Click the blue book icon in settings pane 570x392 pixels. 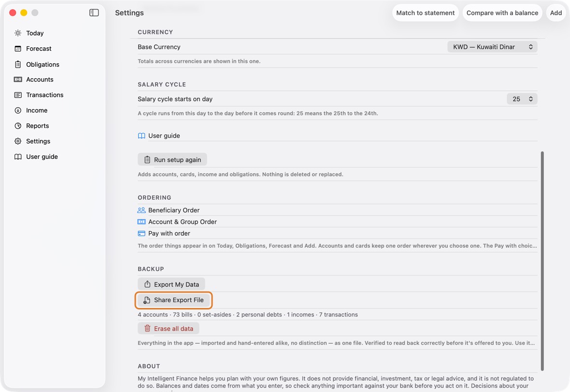point(142,136)
